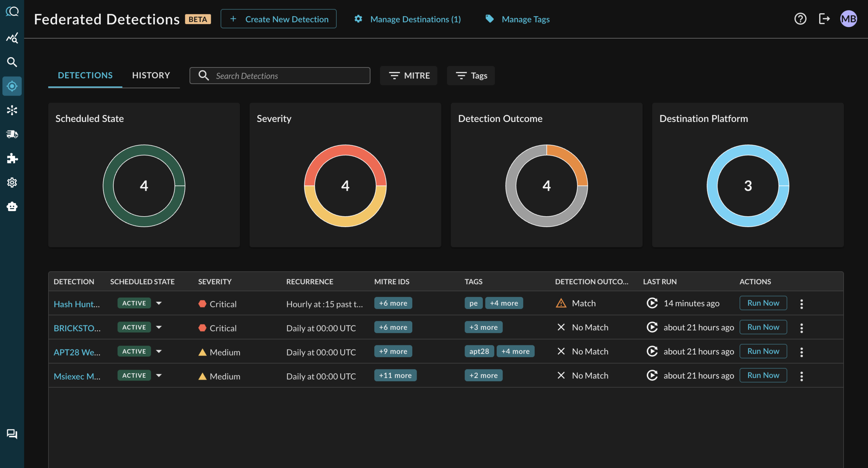Click the help question mark icon
The image size is (868, 468).
[800, 19]
